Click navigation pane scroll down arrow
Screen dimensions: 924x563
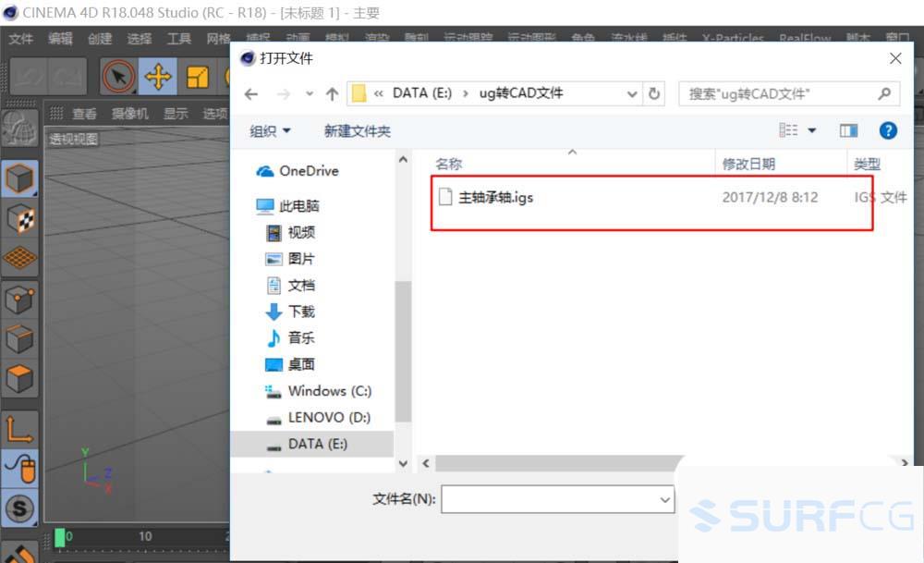(403, 463)
